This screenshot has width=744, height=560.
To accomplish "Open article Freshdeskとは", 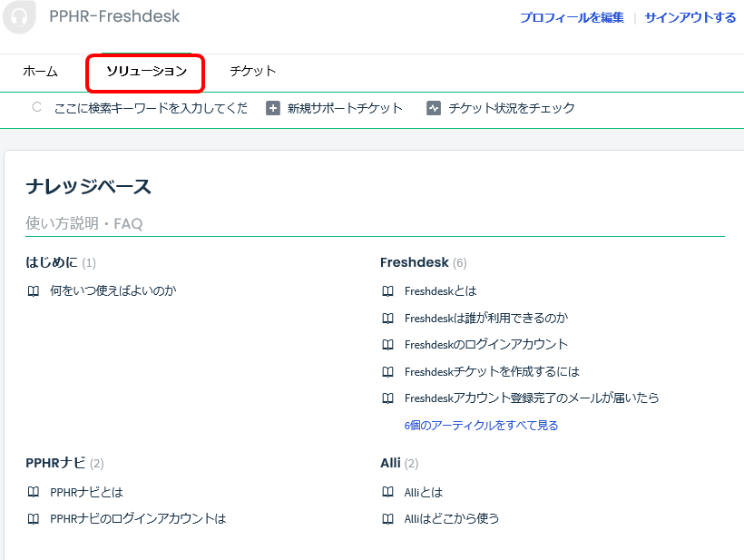I will coord(440,291).
